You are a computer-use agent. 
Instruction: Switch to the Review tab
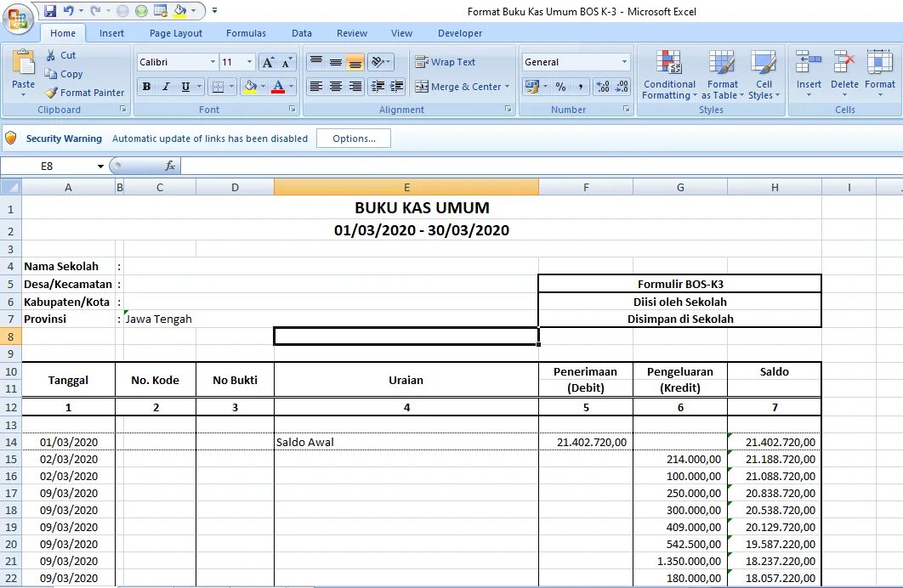tap(352, 33)
